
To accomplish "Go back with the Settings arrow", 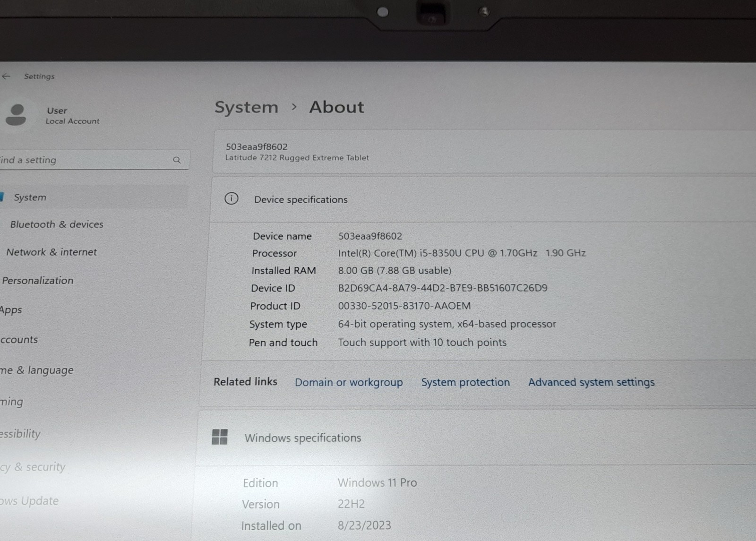I will (6, 76).
